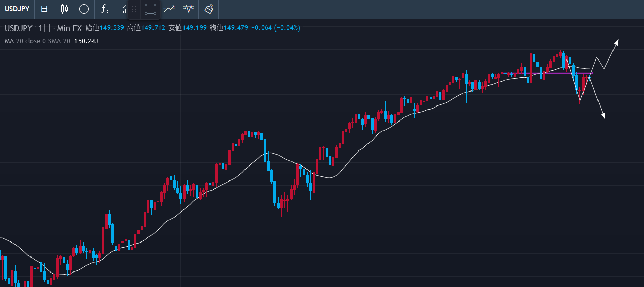Open the candlestick chart style selector
The height and width of the screenshot is (287, 644).
[x=64, y=9]
